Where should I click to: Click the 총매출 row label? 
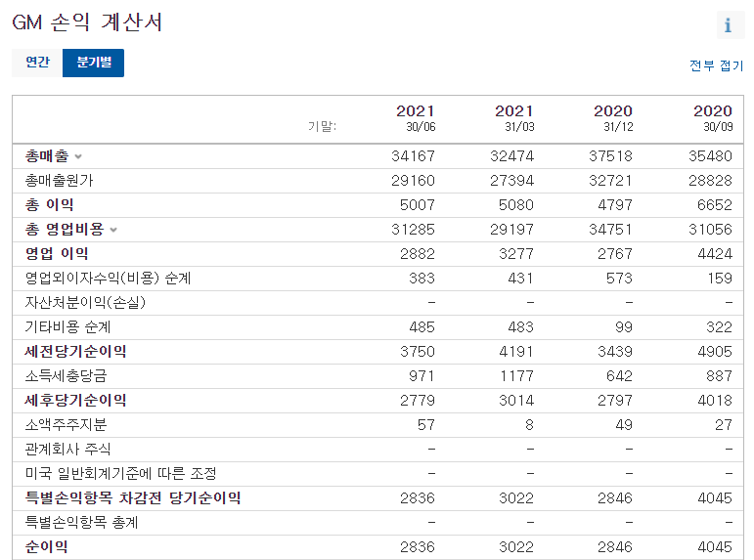click(x=47, y=156)
